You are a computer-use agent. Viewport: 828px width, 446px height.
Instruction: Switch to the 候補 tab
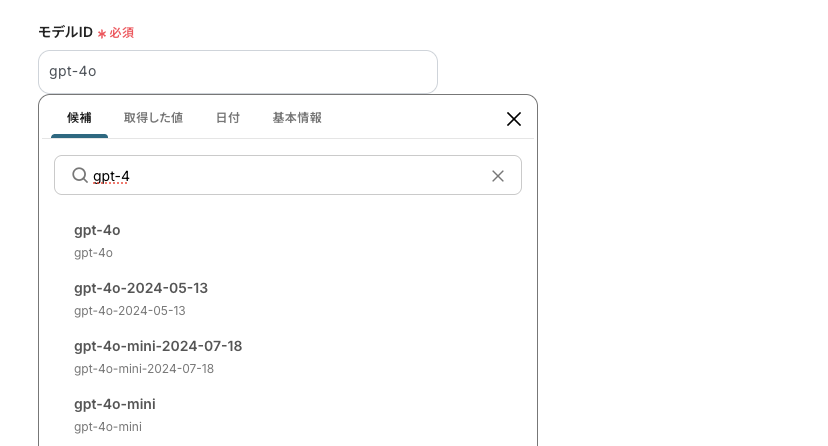coord(79,117)
